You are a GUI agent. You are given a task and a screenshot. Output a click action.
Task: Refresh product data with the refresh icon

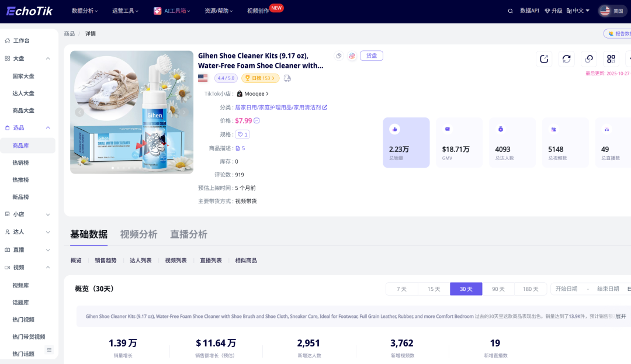[566, 58]
